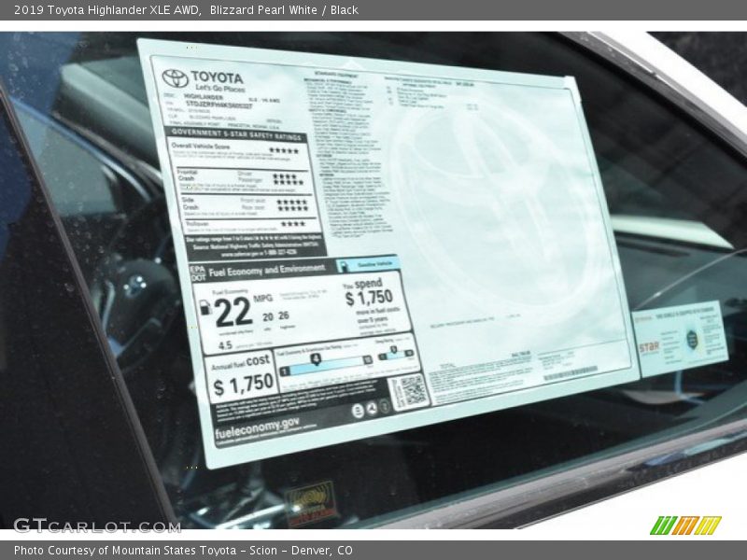The height and width of the screenshot is (560, 747).
Task: Click the striped green-orange-yellow logo
Action: coord(685,525)
